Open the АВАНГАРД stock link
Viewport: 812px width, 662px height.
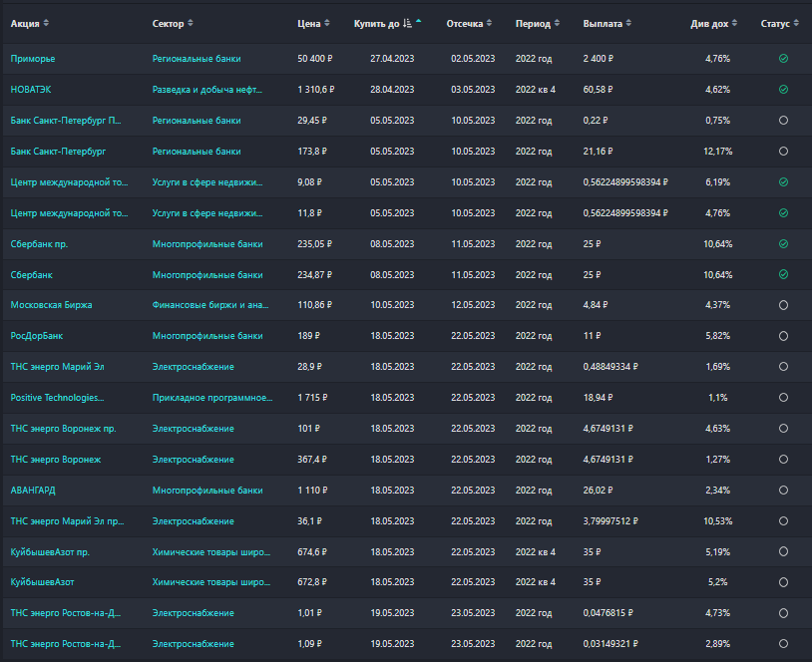coord(33,491)
